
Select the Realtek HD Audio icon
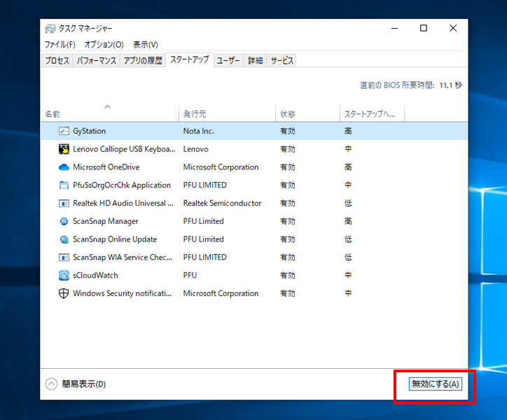(64, 203)
